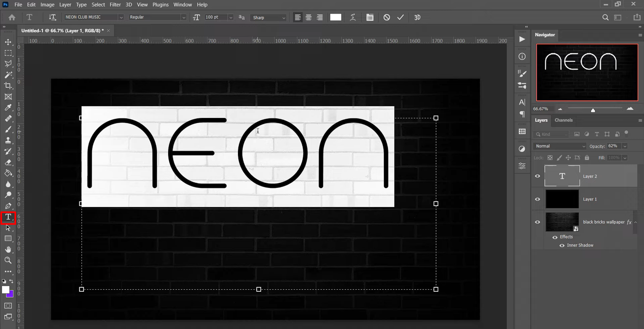Cancel current text edits
The image size is (644, 329).
386,17
